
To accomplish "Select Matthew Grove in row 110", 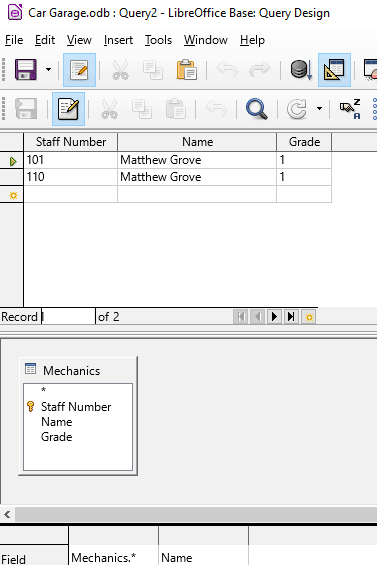I will point(197,177).
